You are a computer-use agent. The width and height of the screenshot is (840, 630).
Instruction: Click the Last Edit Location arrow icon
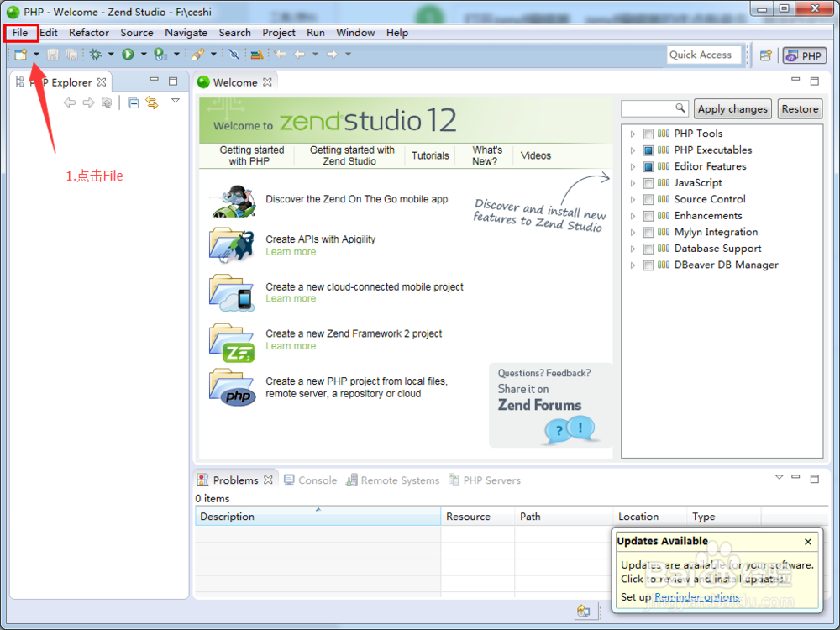280,54
